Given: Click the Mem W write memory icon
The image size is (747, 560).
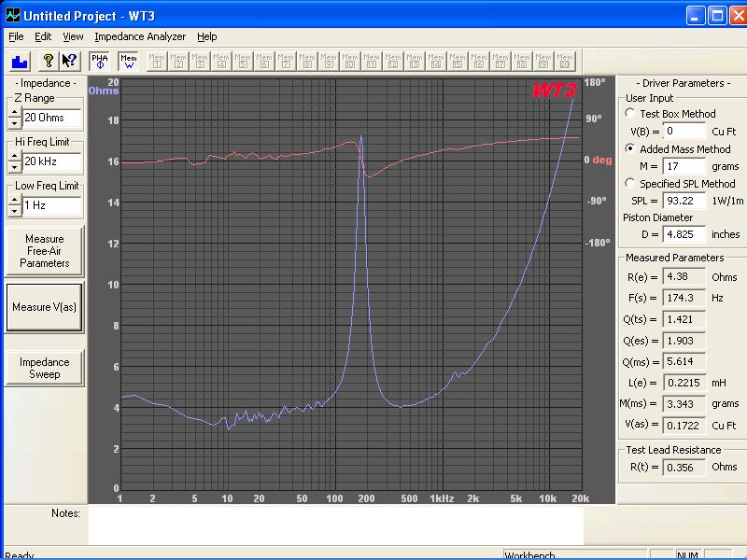Looking at the screenshot, I should coord(128,62).
